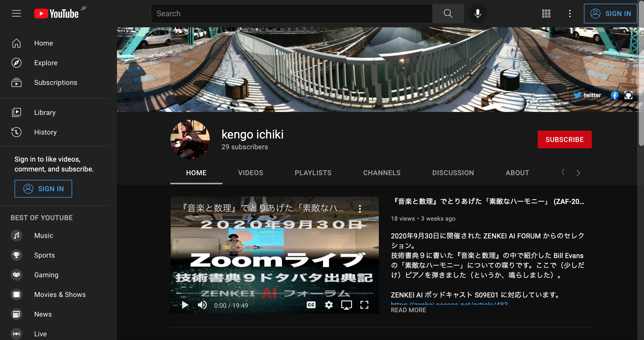Open Library in the sidebar
Viewport: 644px width, 340px height.
pos(54,112)
